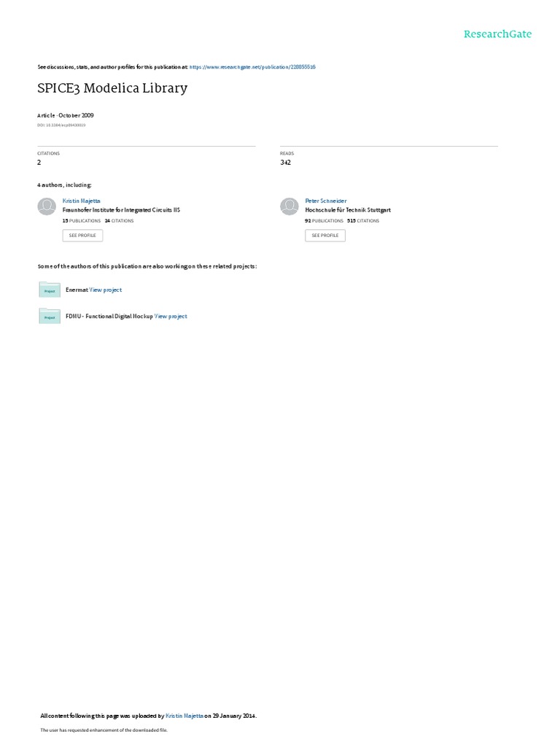Click See Profile under Kristin Majetta
The width and height of the screenshot is (560, 747).
click(82, 236)
